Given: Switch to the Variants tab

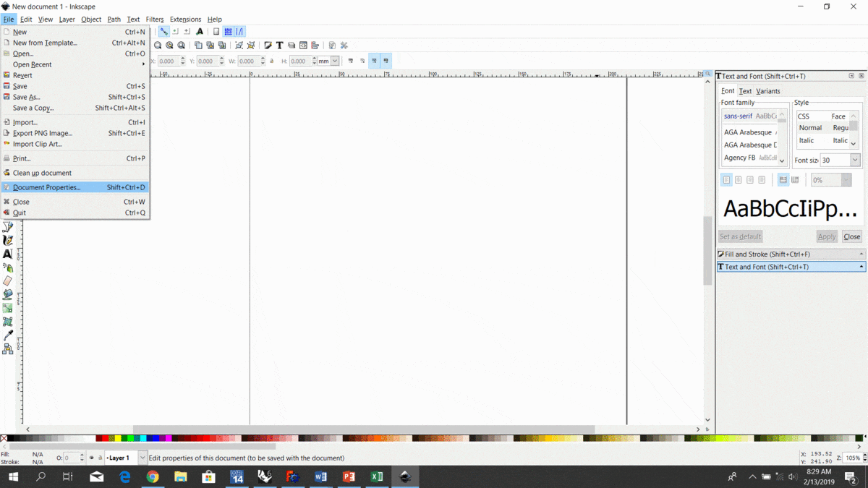Looking at the screenshot, I should pyautogui.click(x=768, y=91).
